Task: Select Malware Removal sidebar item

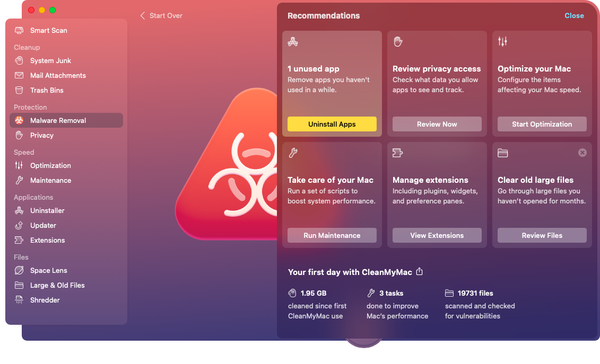Action: point(66,120)
